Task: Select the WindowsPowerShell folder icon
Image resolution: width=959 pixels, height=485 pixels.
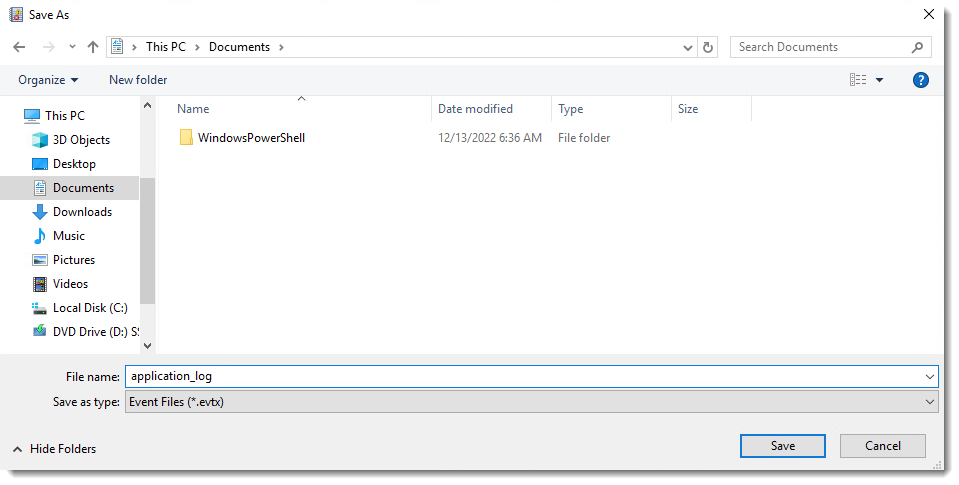Action: tap(186, 138)
